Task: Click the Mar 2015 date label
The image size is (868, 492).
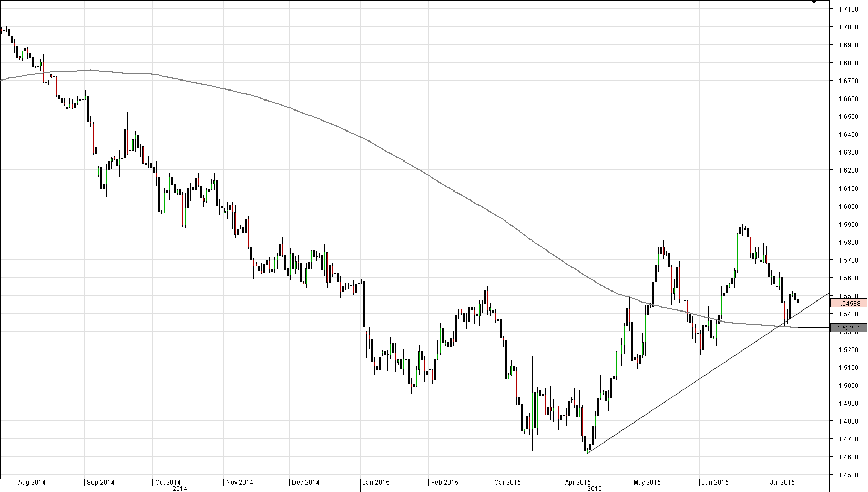Action: coord(507,482)
